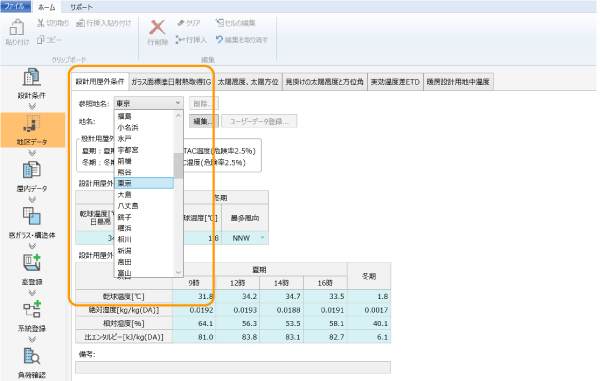This screenshot has width=600, height=381.
Task: Open the 見掛けの太陽高度と方位角 tab
Action: (324, 82)
